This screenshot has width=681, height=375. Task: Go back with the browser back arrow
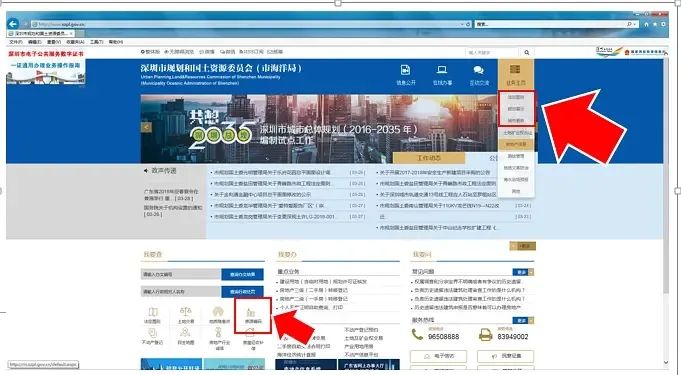pyautogui.click(x=13, y=24)
